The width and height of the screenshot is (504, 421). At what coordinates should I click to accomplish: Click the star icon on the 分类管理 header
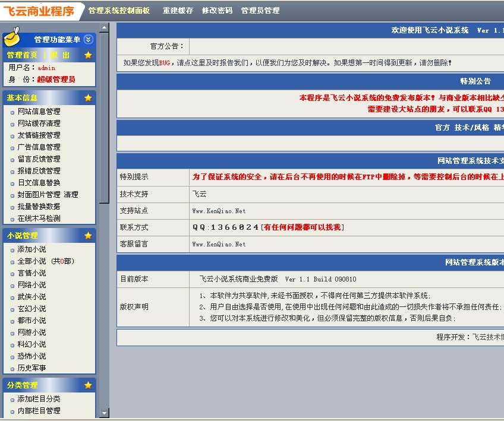pos(88,385)
